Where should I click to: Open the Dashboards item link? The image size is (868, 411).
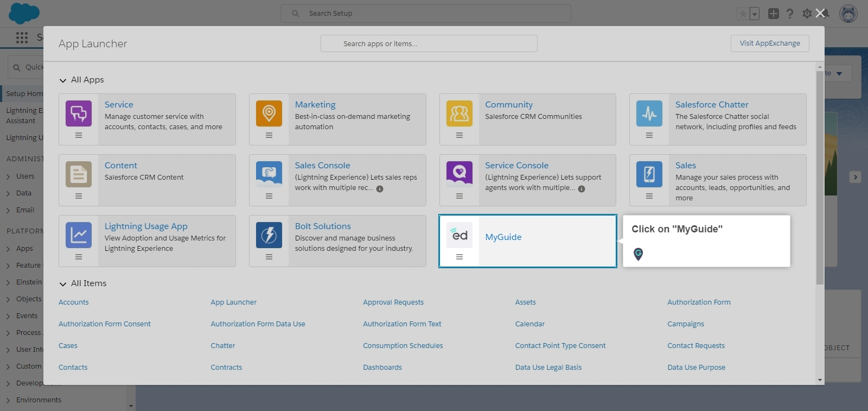click(382, 368)
